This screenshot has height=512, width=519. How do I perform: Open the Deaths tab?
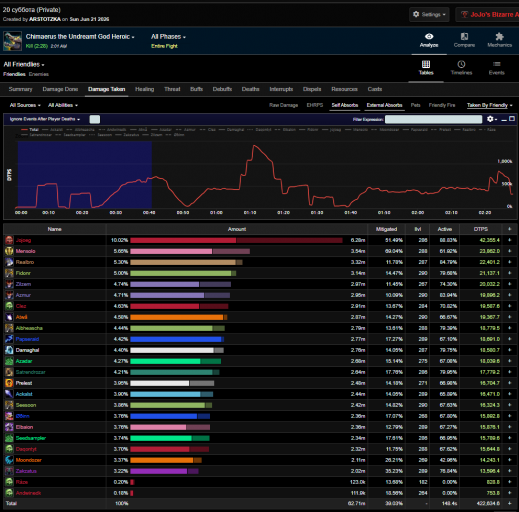(251, 89)
